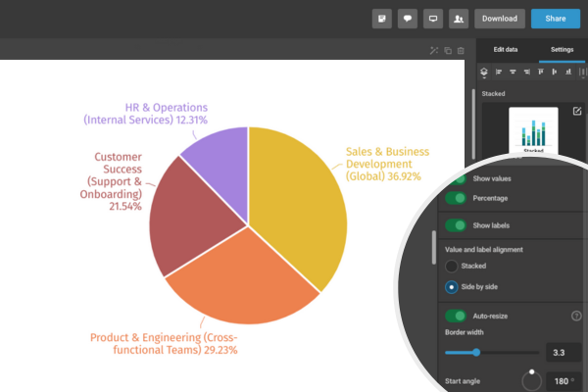
Task: Toggle the Auto-resize switch
Action: click(456, 316)
